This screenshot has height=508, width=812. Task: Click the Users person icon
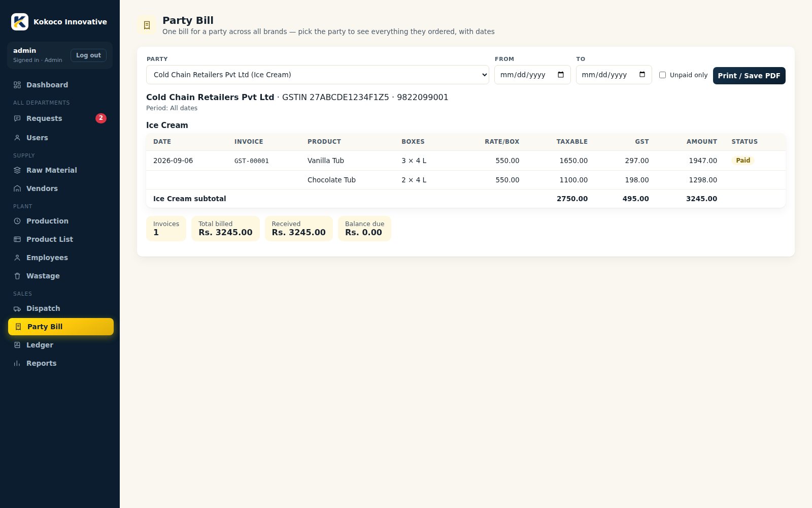point(17,138)
